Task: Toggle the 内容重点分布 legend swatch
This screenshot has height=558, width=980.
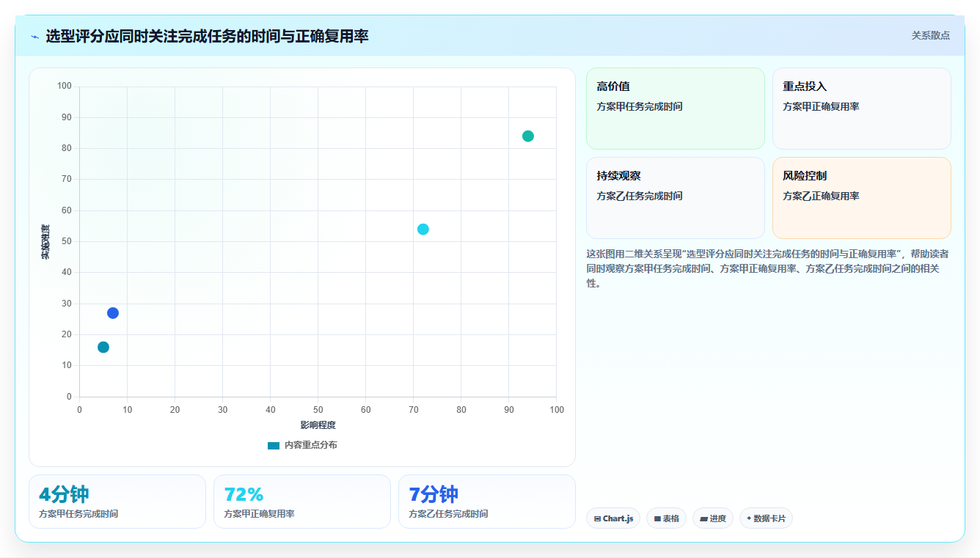Action: pyautogui.click(x=274, y=445)
